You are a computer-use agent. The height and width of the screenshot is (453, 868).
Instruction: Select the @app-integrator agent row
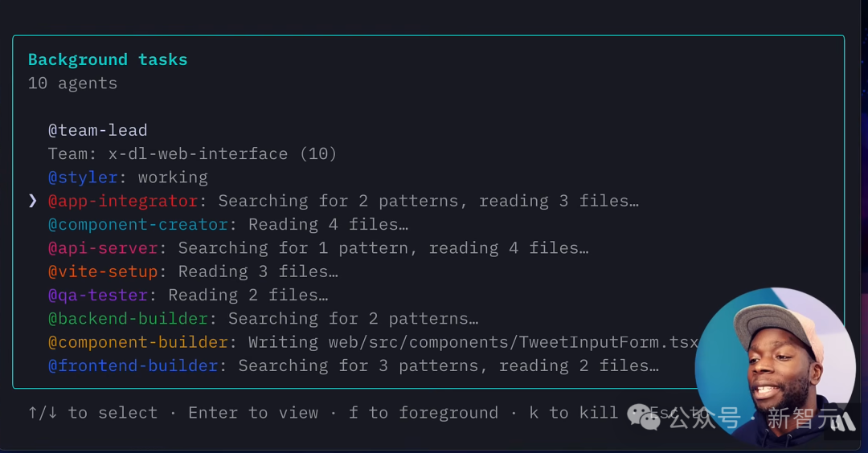343,201
